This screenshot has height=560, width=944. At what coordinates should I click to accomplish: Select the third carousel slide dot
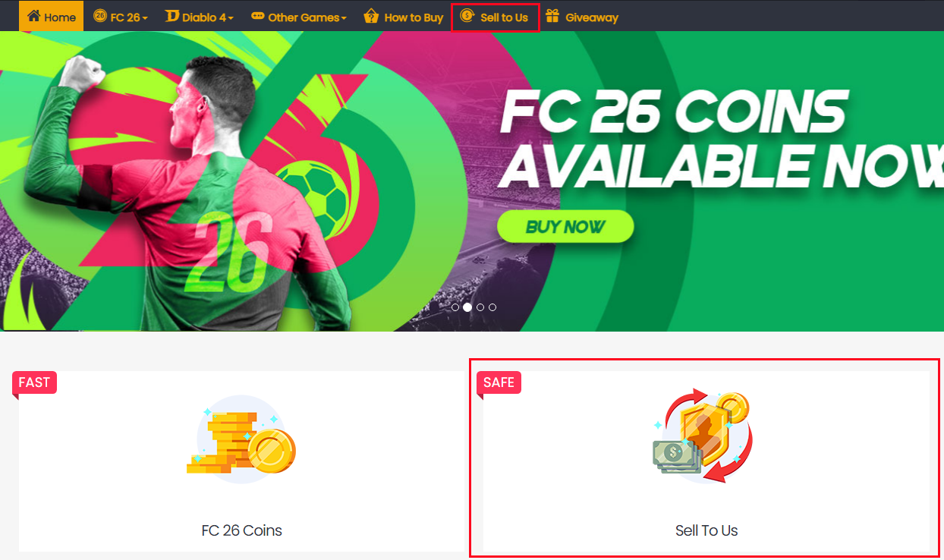pos(480,307)
